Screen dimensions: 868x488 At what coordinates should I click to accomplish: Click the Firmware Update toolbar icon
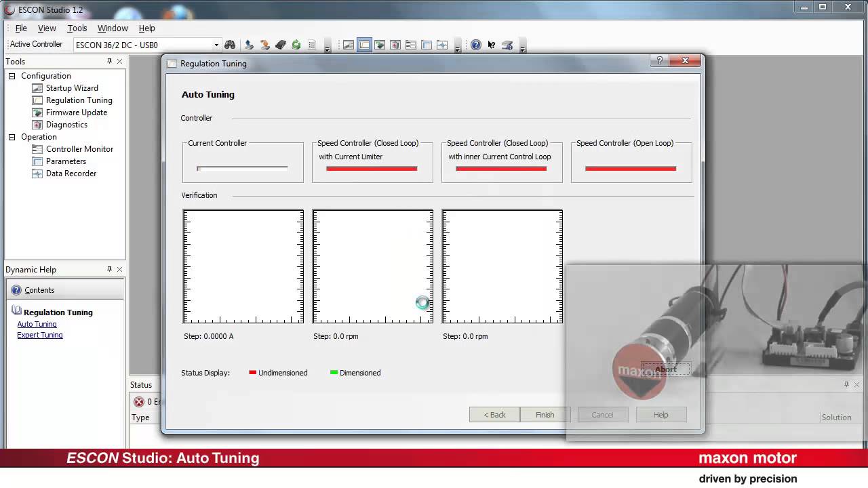point(380,45)
